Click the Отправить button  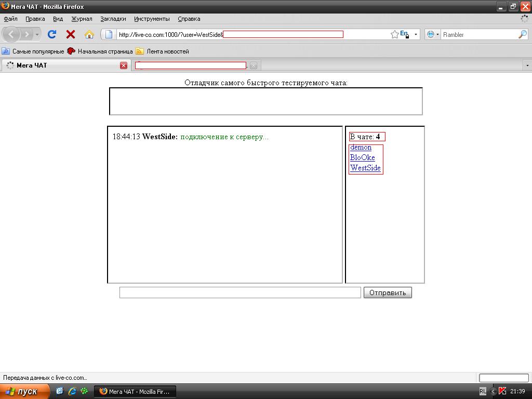388,292
